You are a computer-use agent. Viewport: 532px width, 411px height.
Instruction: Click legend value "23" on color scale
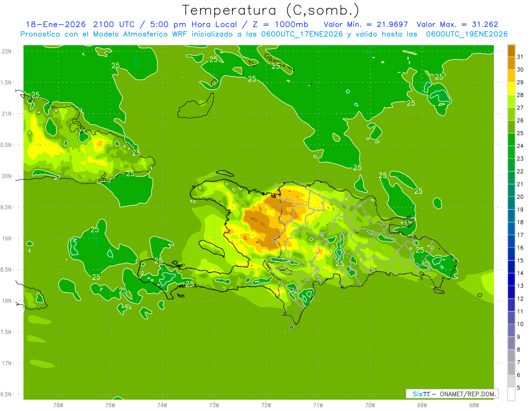520,159
